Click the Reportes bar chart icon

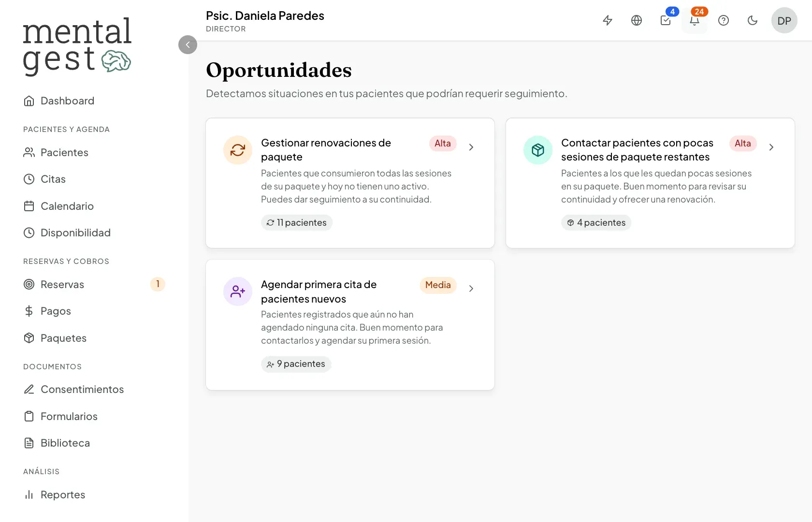[29, 494]
